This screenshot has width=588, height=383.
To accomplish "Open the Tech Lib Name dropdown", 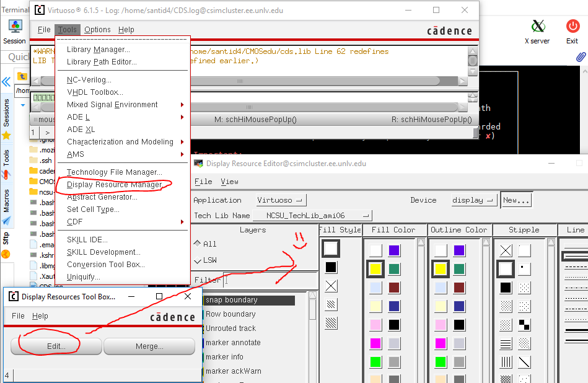I will tap(313, 216).
